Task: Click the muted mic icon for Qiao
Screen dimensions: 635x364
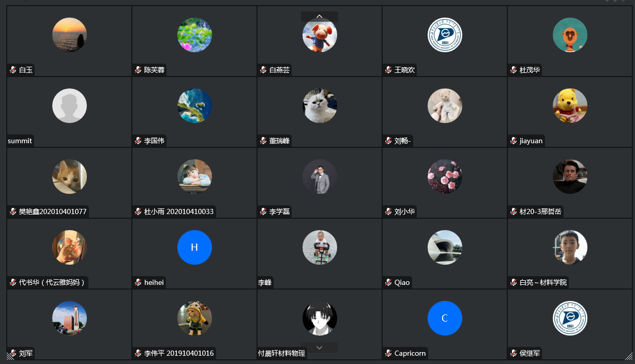Action: click(x=388, y=282)
